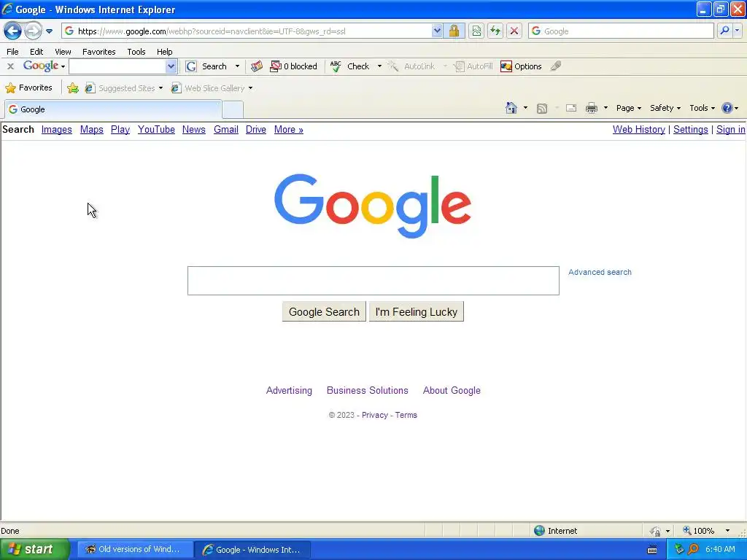Open the recent pages dropdown arrow
The width and height of the screenshot is (747, 560).
[x=49, y=31]
